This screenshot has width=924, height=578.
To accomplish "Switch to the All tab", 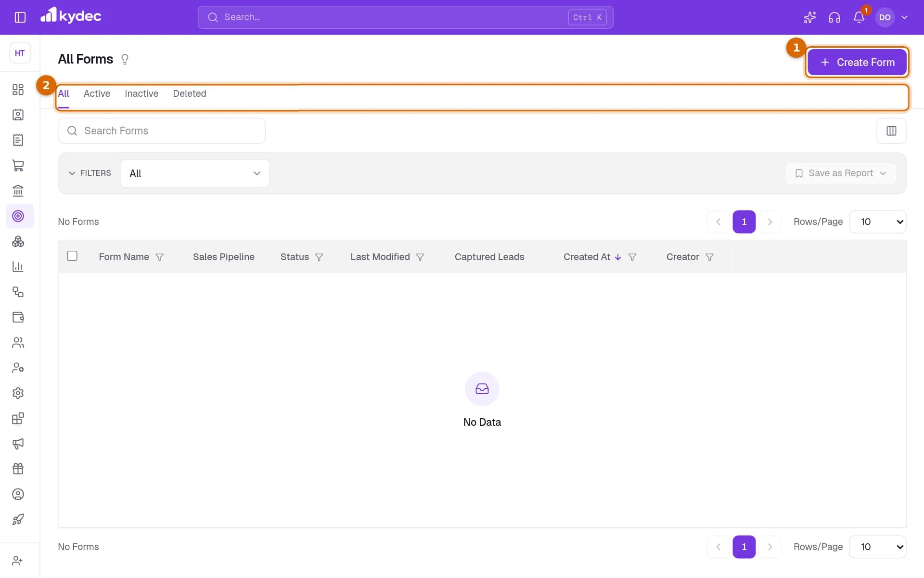I will point(64,94).
